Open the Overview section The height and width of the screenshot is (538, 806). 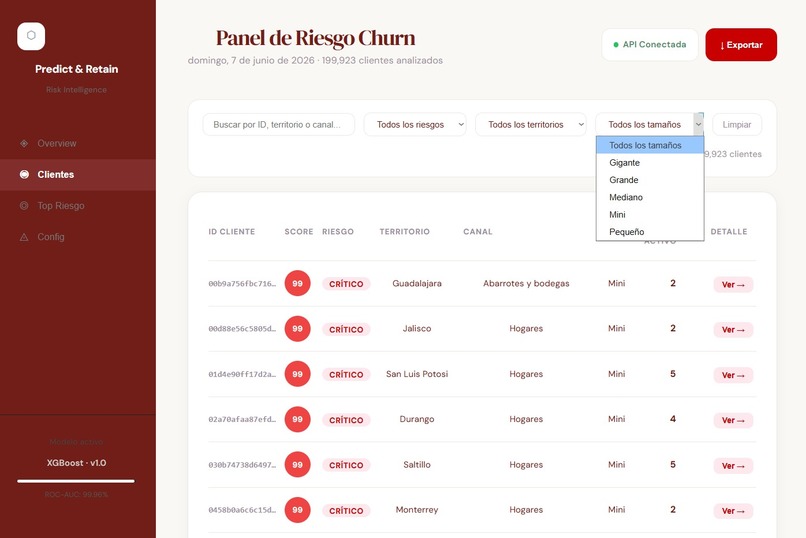click(x=78, y=143)
